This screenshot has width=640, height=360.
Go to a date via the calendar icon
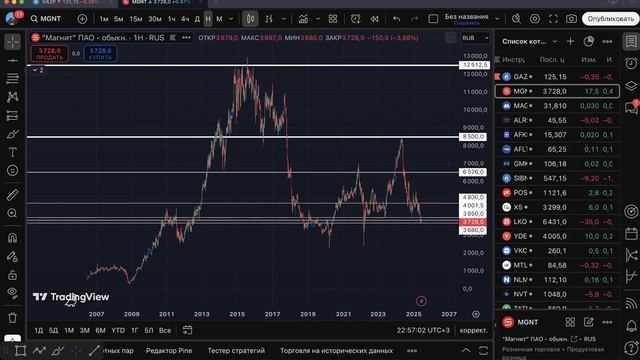[x=187, y=330]
